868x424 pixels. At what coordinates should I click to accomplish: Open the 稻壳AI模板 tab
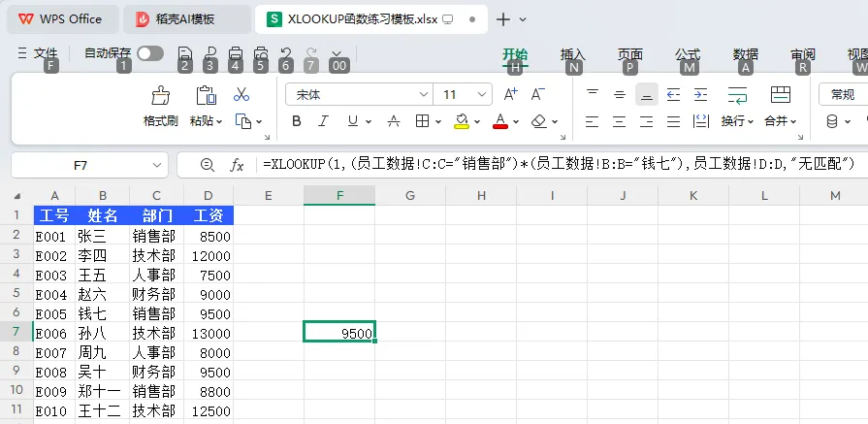[x=186, y=19]
